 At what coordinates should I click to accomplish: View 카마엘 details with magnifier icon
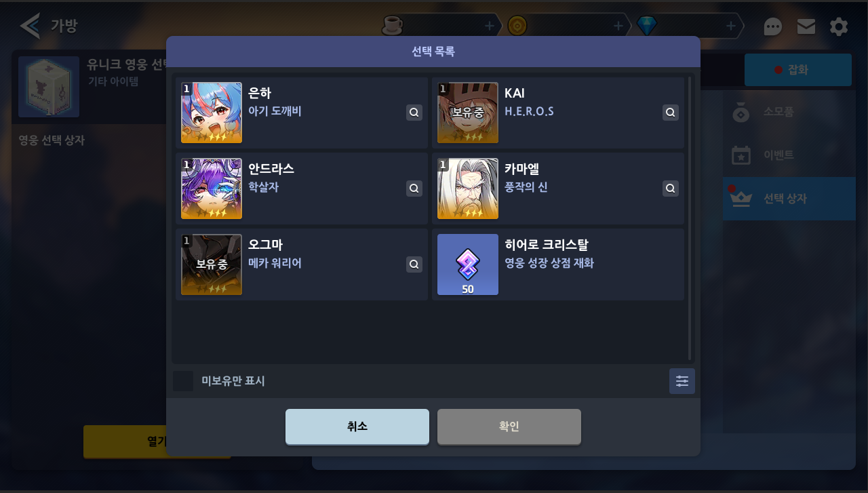click(671, 189)
